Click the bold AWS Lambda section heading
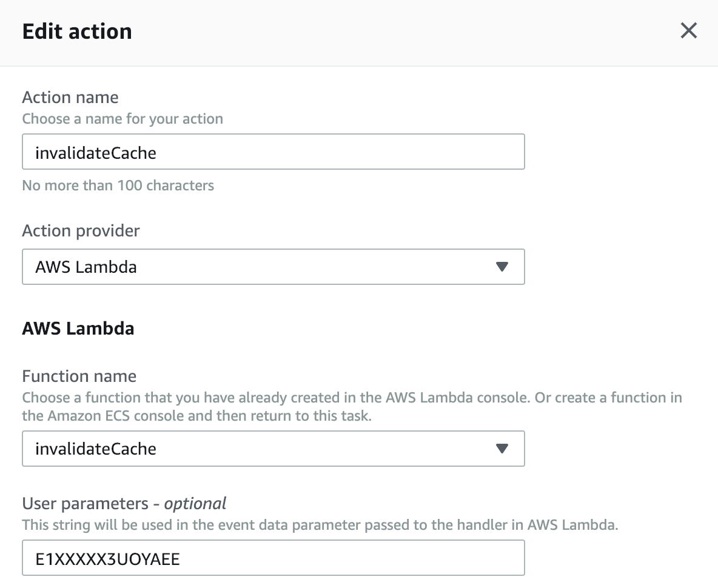718x588 pixels. click(78, 329)
